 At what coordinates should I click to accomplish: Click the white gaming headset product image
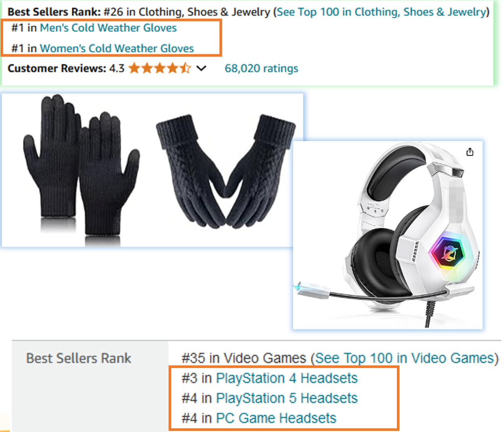[388, 235]
